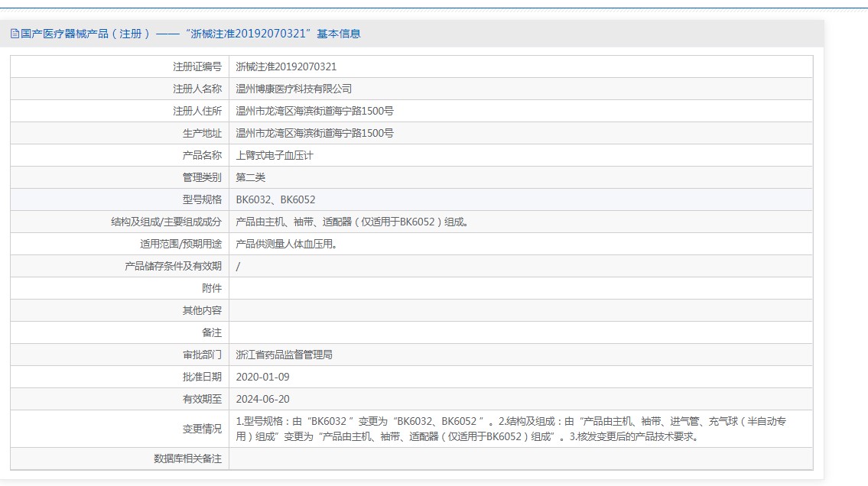Select the expiry date 2024-06-20
This screenshot has height=486, width=868.
263,399
